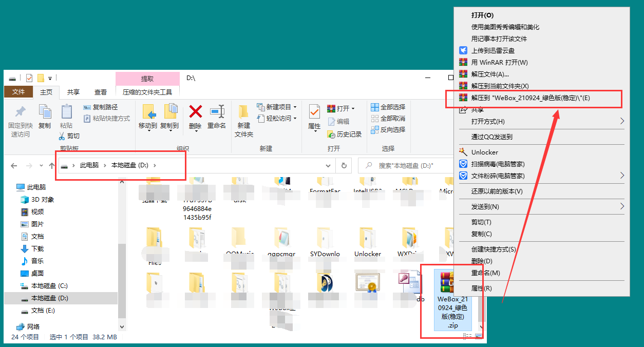Switch to the 压缩的文件夹工具 tab
This screenshot has width=644, height=347.
click(x=147, y=92)
